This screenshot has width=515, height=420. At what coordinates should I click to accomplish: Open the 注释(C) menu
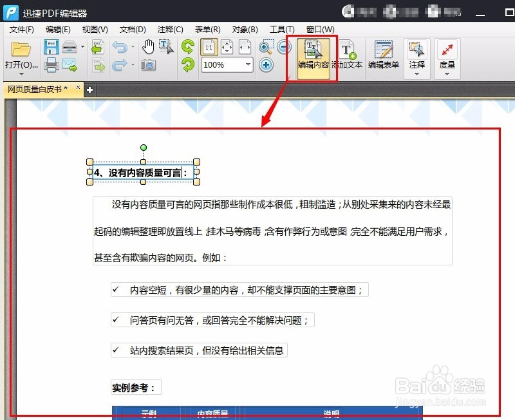(170, 30)
